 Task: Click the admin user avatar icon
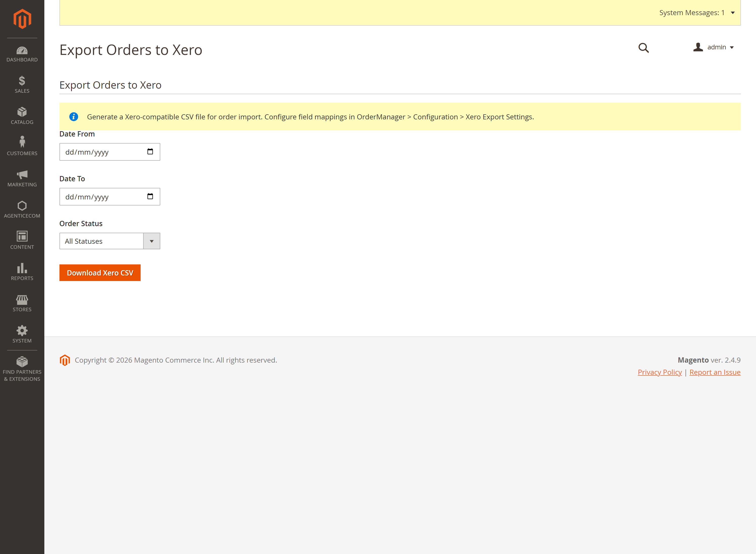click(x=698, y=47)
